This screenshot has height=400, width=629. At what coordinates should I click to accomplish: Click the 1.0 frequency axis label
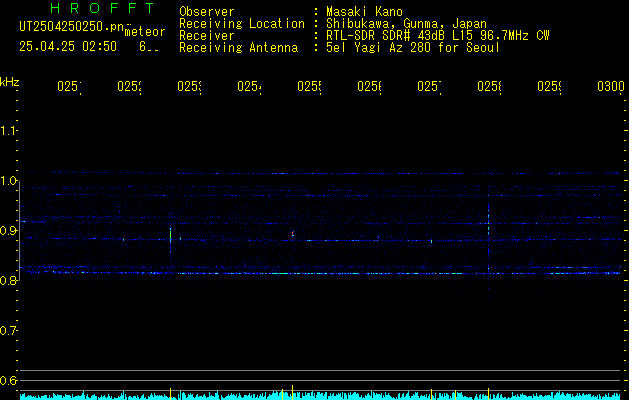click(x=8, y=181)
